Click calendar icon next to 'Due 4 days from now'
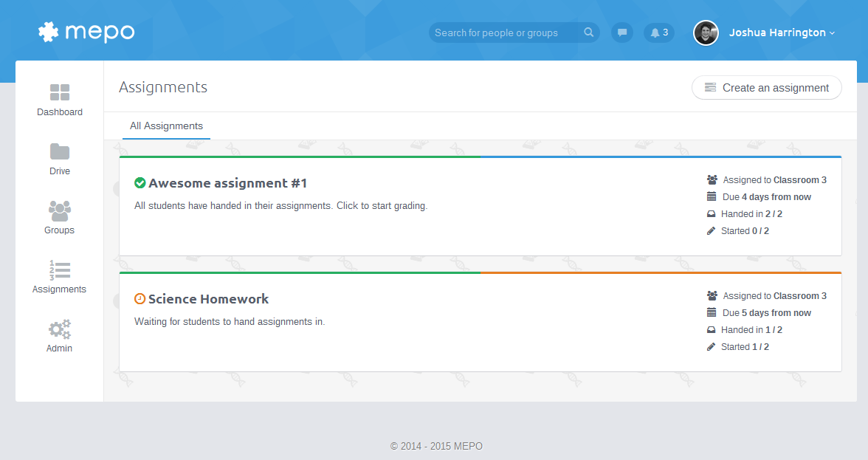The width and height of the screenshot is (868, 460). pos(712,196)
